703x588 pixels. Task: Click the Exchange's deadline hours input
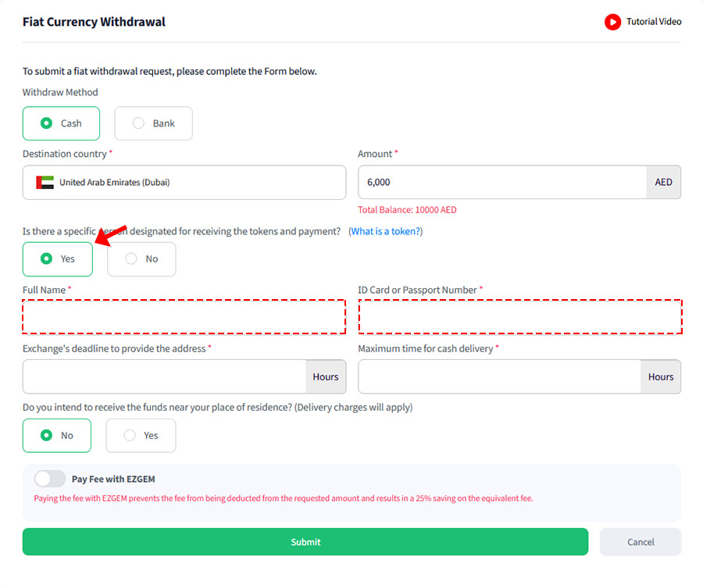(x=164, y=376)
